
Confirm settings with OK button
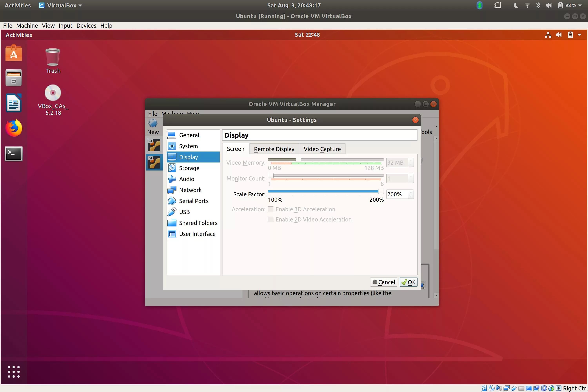(x=408, y=282)
